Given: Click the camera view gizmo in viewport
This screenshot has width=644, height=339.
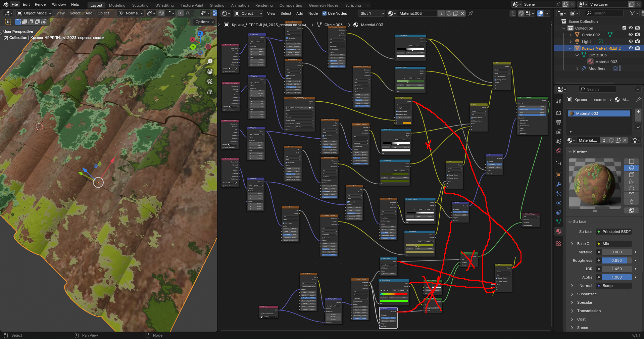Looking at the screenshot, I should (210, 82).
